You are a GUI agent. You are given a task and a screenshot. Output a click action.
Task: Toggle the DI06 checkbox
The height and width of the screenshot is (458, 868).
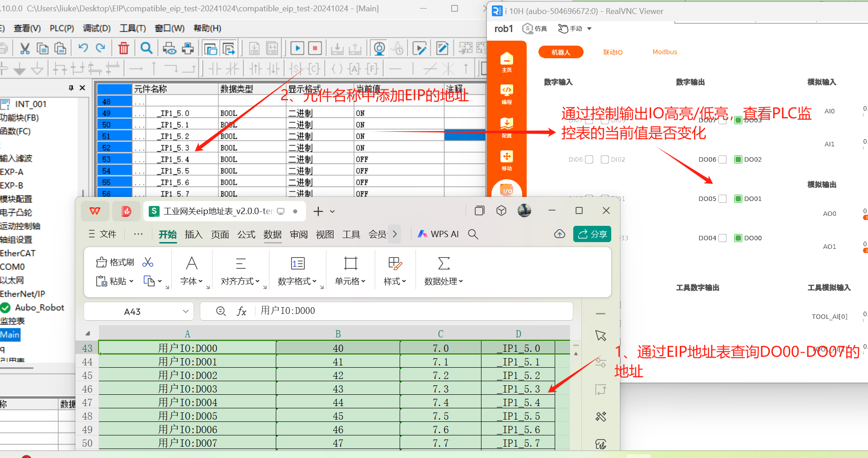coord(589,159)
